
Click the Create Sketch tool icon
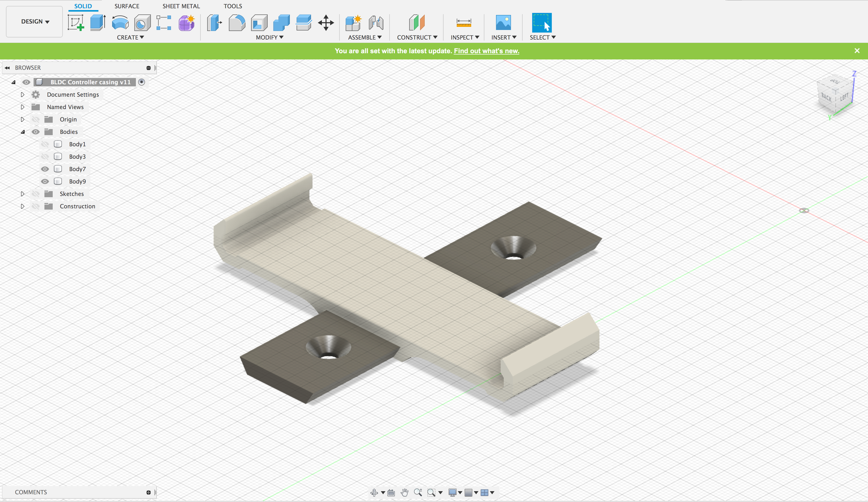[x=76, y=23]
